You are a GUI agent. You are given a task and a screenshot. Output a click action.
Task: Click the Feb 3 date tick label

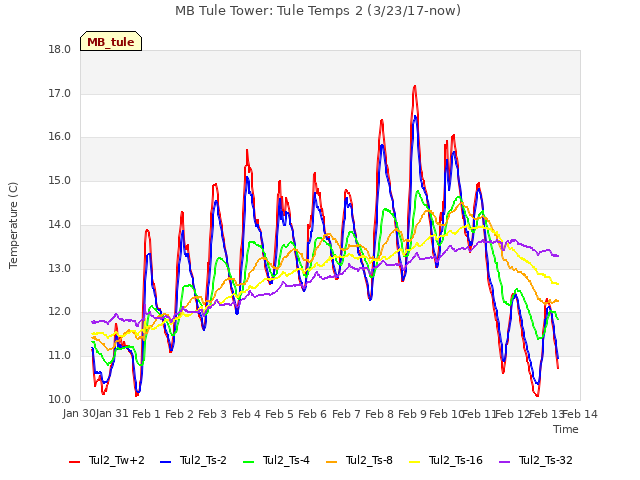click(213, 414)
